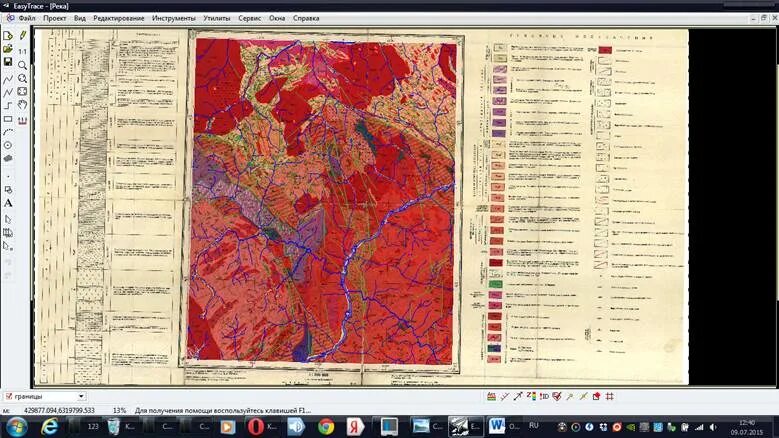Open the Редактирование menu
The width and height of the screenshot is (779, 438).
(119, 18)
